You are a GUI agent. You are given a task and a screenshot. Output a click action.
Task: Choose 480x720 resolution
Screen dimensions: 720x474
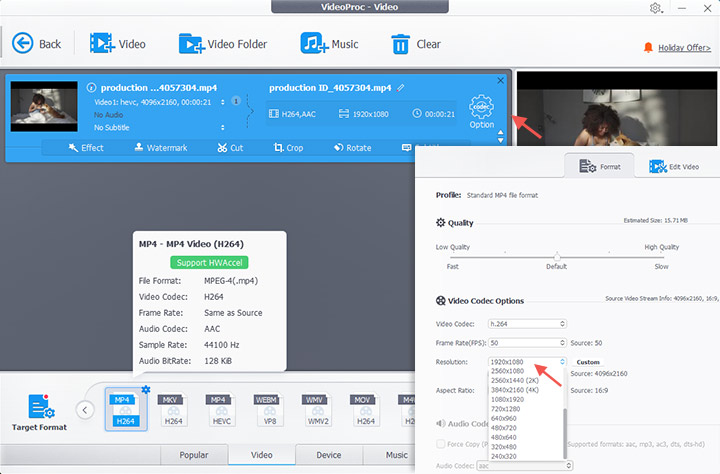tap(504, 428)
